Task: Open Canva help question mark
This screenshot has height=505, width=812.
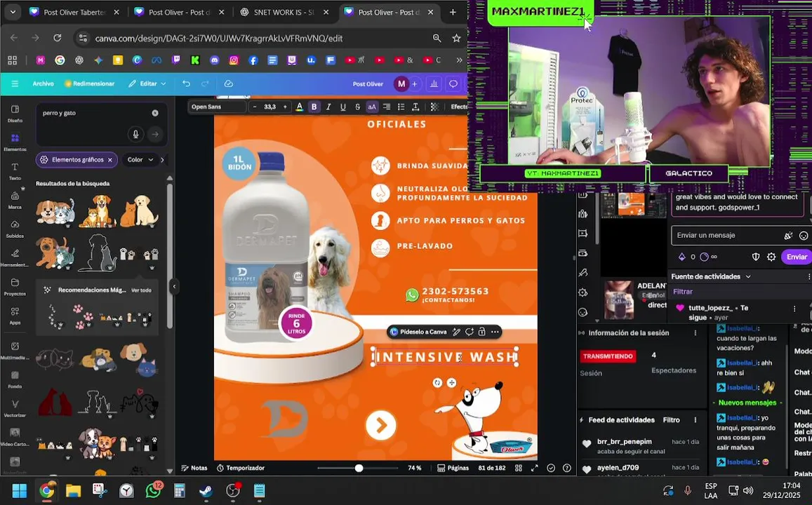Action: (x=567, y=469)
